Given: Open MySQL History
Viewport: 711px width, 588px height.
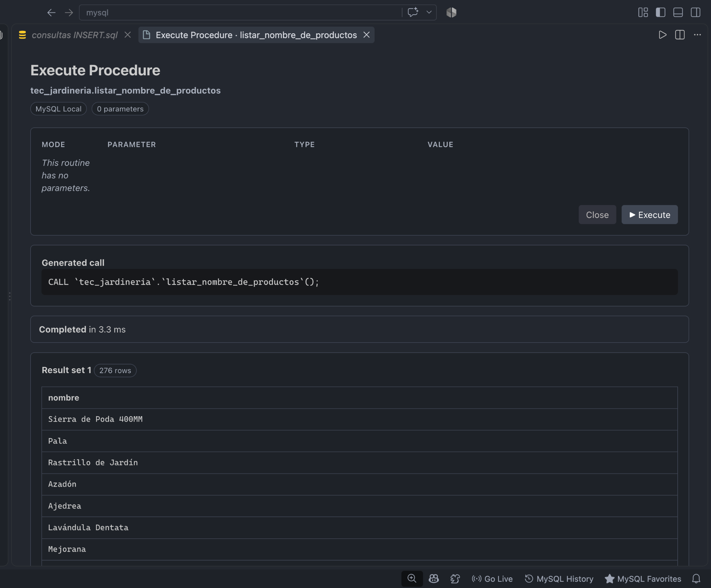Looking at the screenshot, I should pyautogui.click(x=559, y=579).
